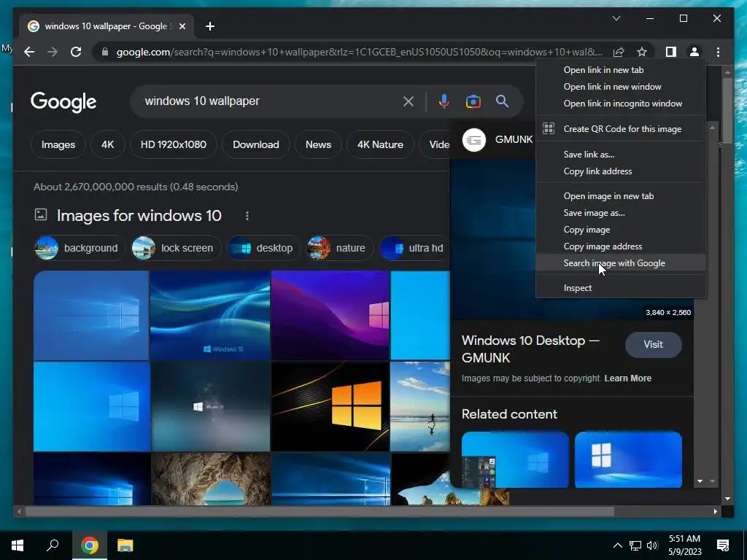747x560 pixels.
Task: Click the share page icon
Action: 619,52
